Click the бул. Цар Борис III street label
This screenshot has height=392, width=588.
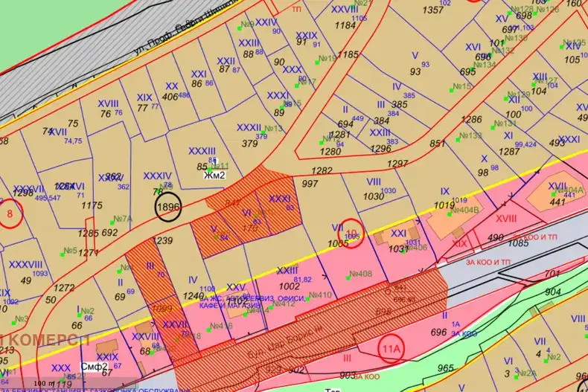click(284, 343)
